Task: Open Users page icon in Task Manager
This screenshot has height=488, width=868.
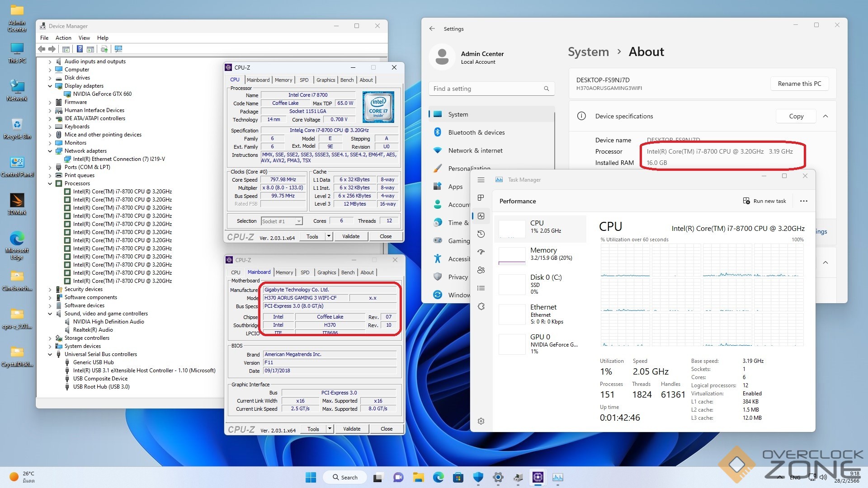Action: 481,270
